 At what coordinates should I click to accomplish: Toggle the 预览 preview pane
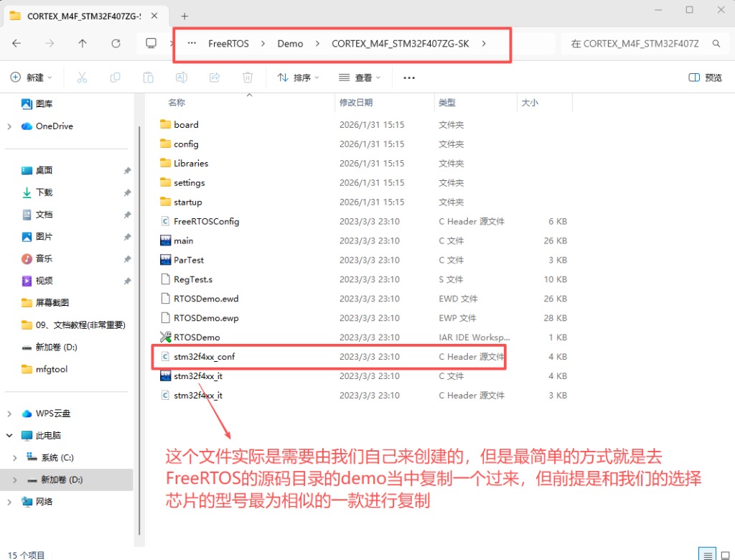pyautogui.click(x=705, y=78)
